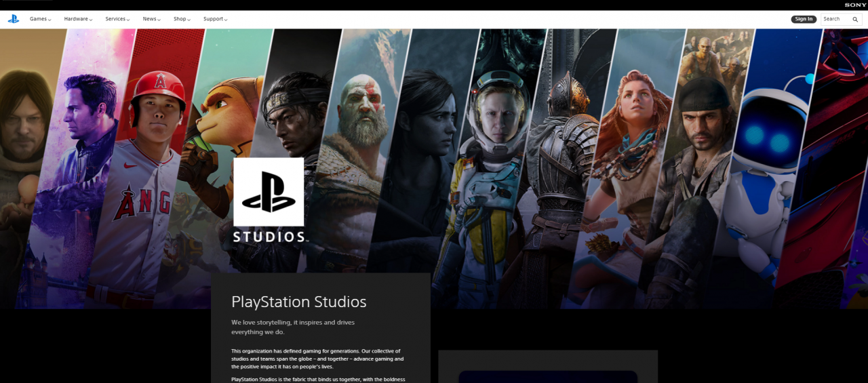Expand the Services dropdown
The width and height of the screenshot is (868, 383).
click(118, 19)
